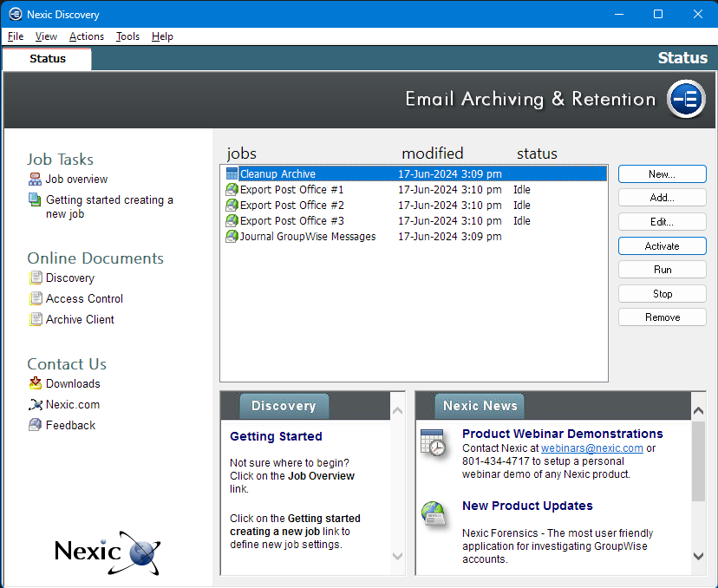Click the Run button
This screenshot has width=718, height=588.
(663, 270)
